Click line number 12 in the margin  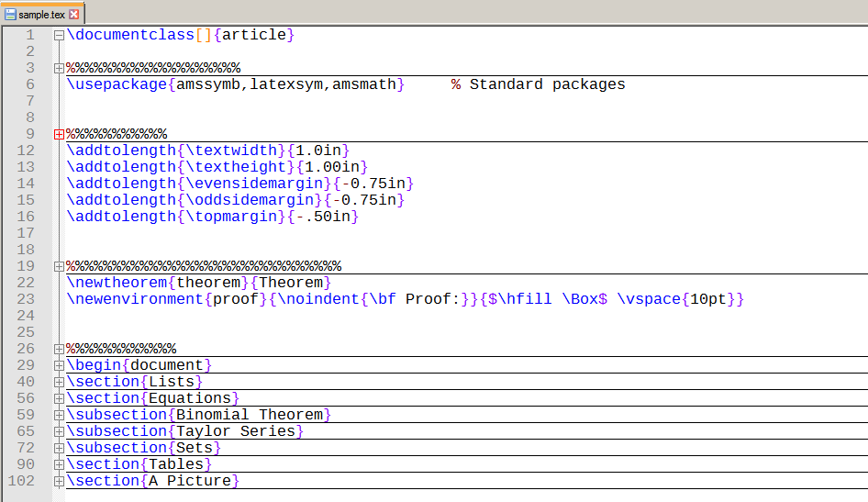pos(26,151)
